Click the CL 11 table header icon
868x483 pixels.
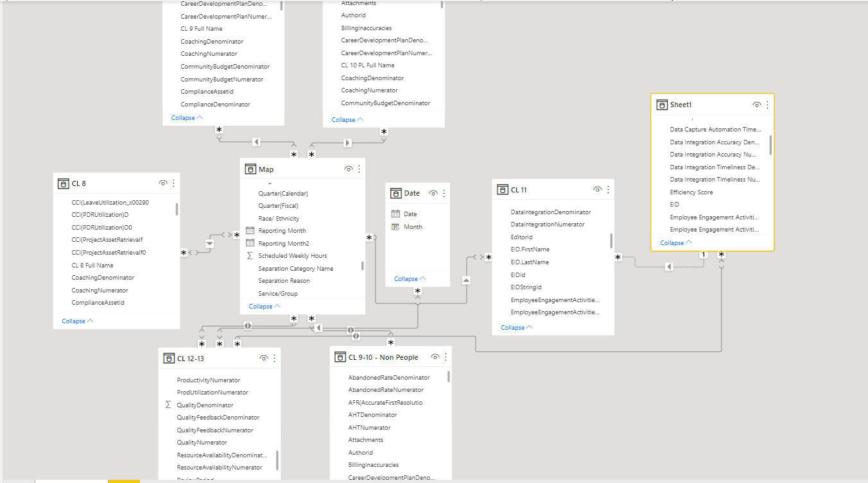click(x=503, y=190)
